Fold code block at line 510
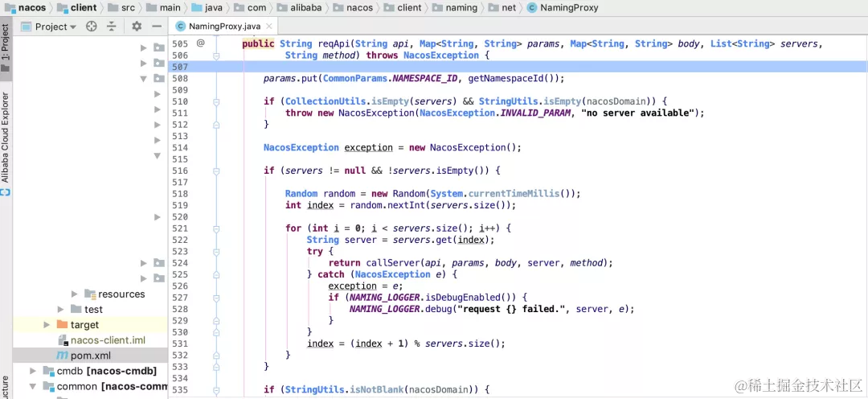The height and width of the screenshot is (399, 868). (216, 101)
